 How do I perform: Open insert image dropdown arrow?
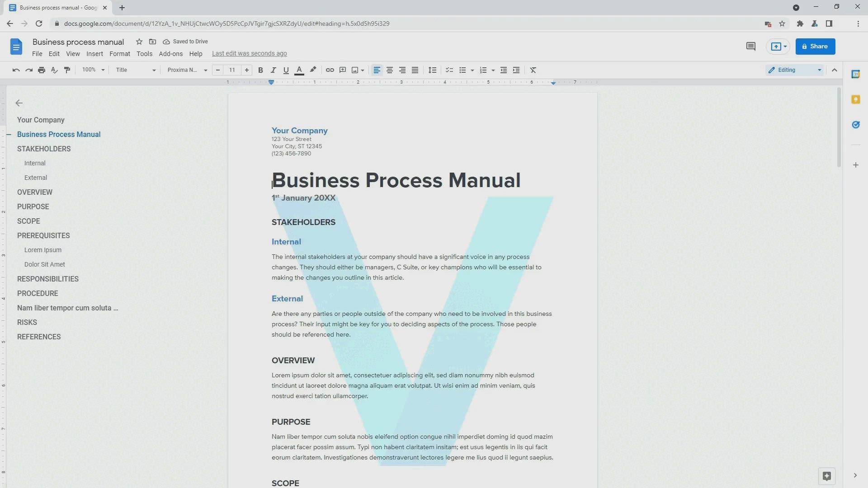(x=363, y=70)
